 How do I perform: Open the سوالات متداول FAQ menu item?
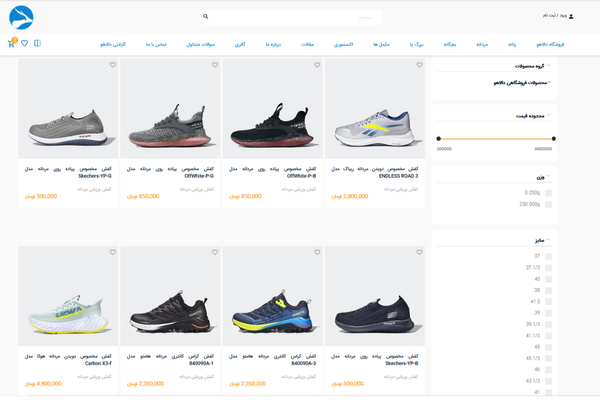coord(201,44)
